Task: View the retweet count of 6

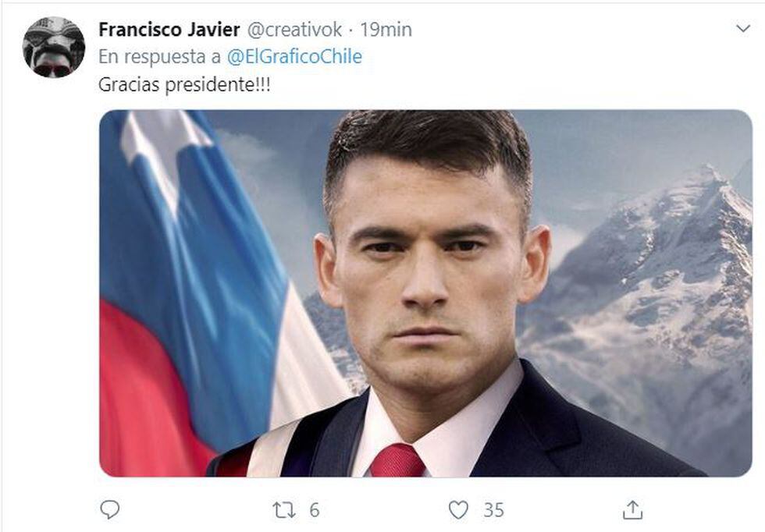Action: pos(314,510)
